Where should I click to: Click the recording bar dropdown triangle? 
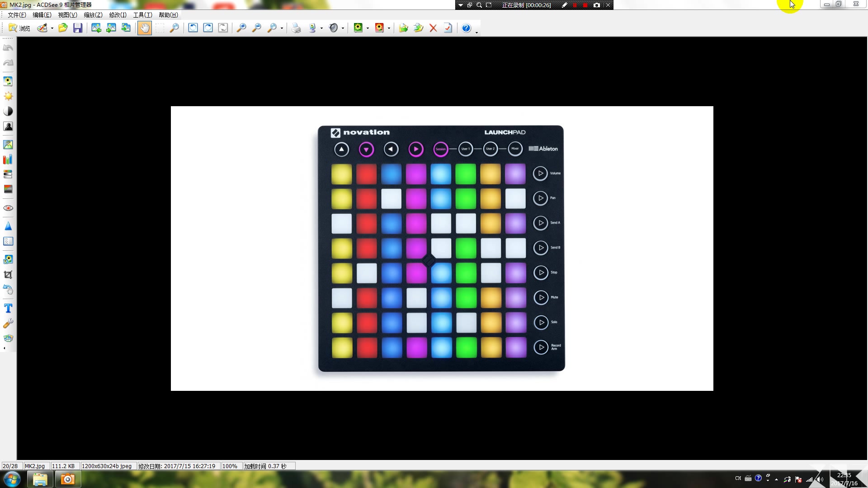click(461, 5)
